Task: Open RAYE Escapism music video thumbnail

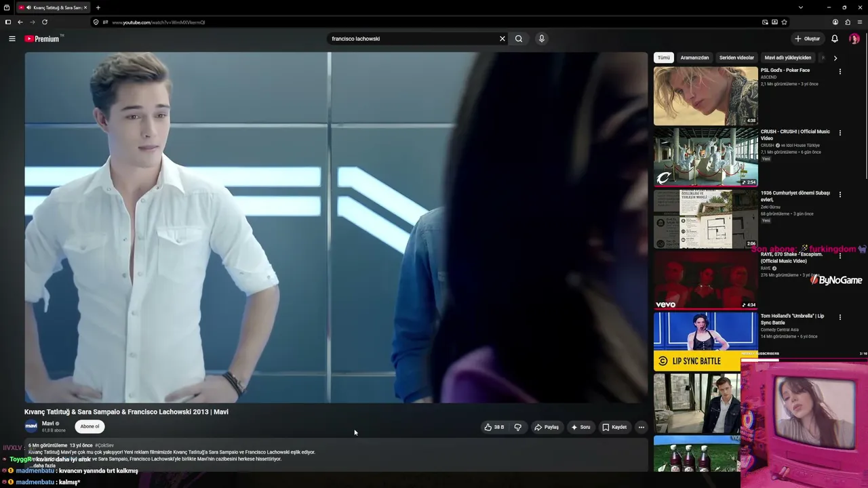Action: (x=705, y=279)
